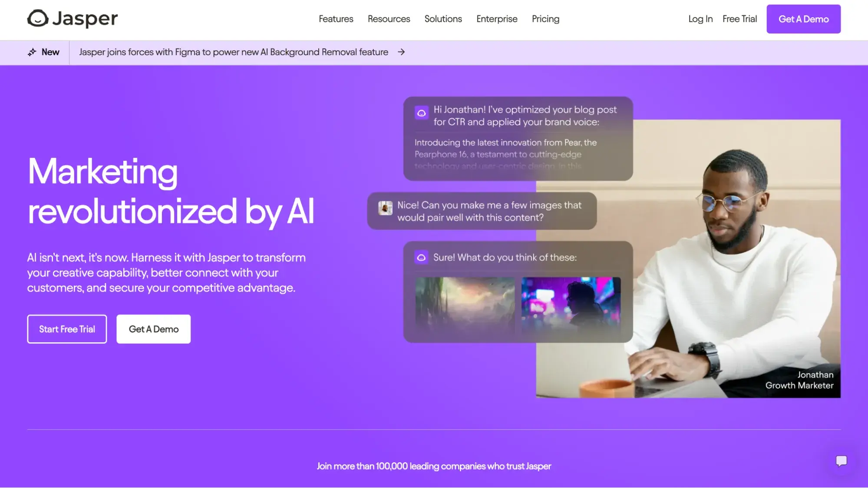This screenshot has height=488, width=868.
Task: Open the Resources navigation menu item
Action: (389, 19)
